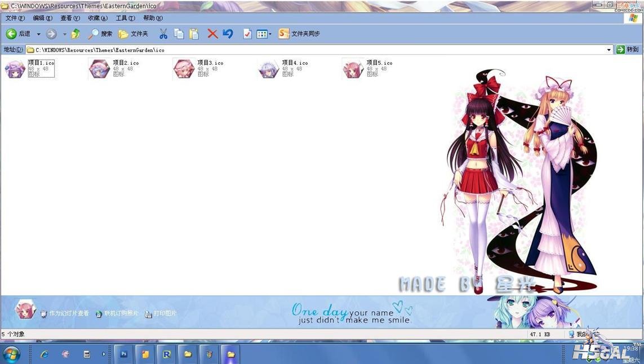Expand the address bar dropdown

609,50
